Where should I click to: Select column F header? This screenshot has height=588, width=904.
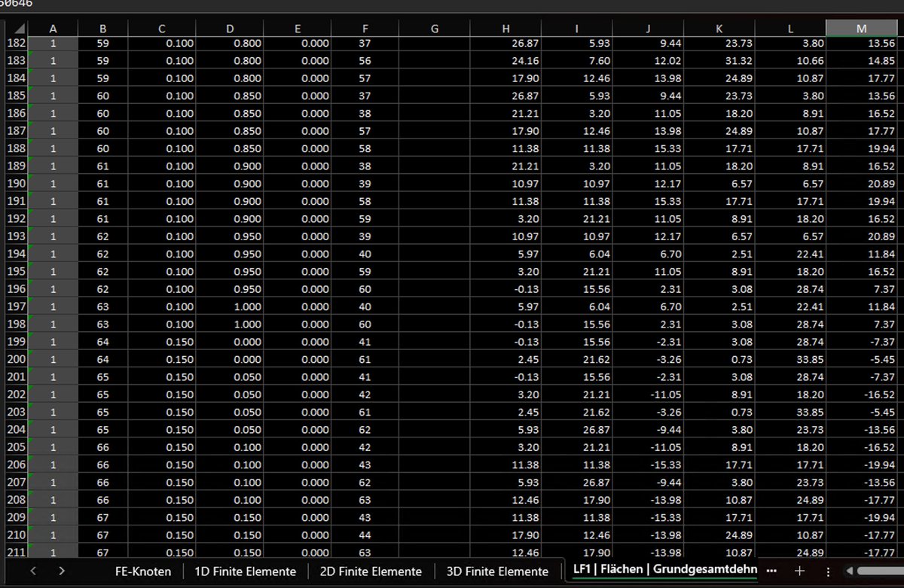tap(365, 28)
